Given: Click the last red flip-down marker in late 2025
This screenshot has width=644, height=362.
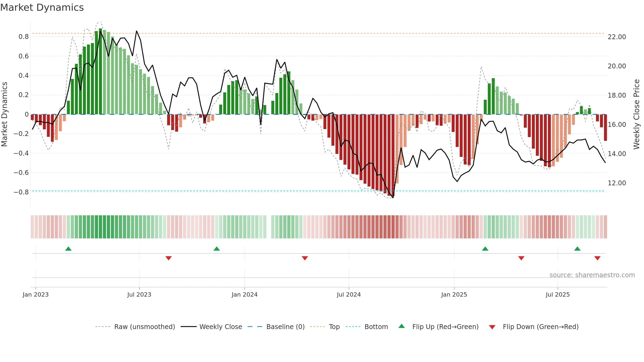Looking at the screenshot, I should [x=597, y=258].
